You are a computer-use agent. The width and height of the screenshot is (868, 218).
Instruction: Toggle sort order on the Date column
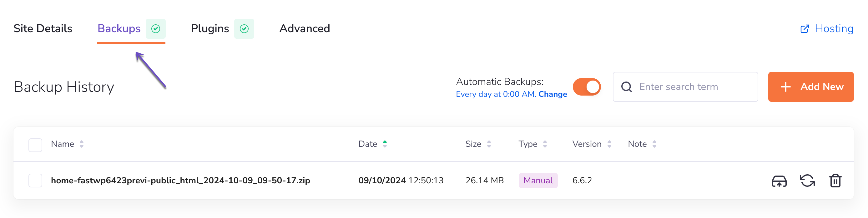385,144
